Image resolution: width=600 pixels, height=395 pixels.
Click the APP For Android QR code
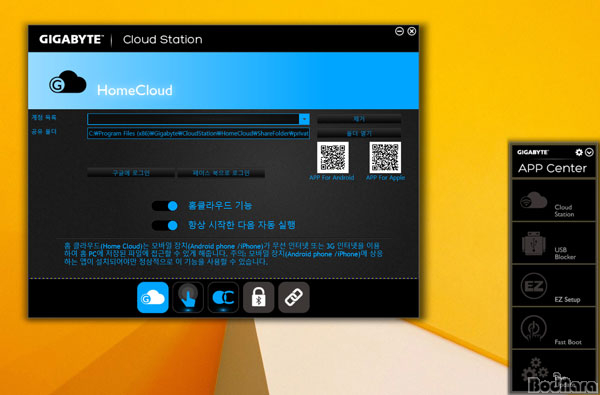333,157
